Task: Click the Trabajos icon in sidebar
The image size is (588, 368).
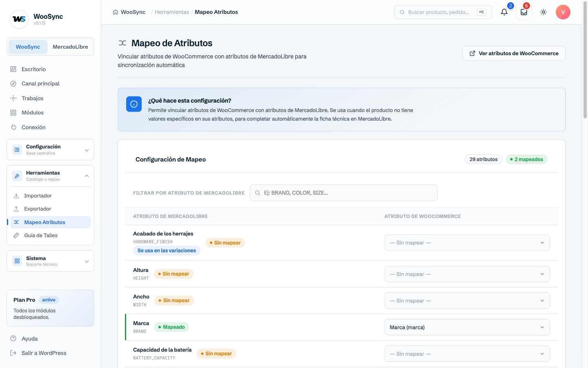Action: [13, 98]
